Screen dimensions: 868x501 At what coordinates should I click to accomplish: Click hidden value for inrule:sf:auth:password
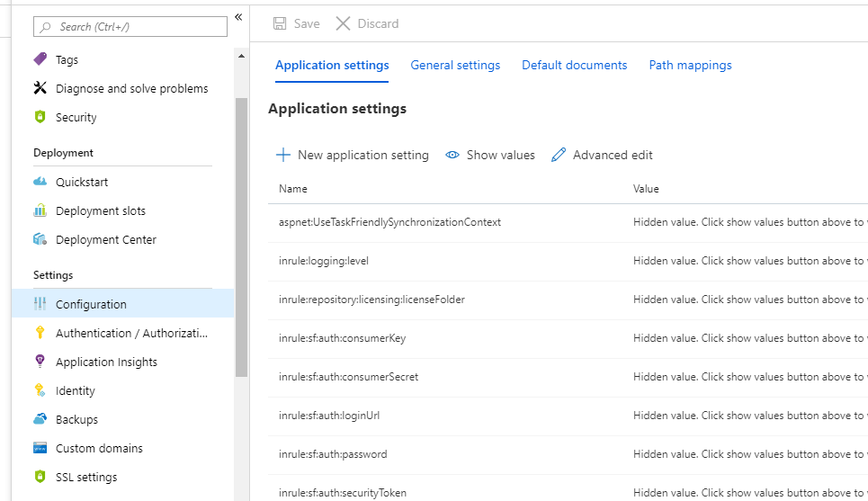point(750,454)
